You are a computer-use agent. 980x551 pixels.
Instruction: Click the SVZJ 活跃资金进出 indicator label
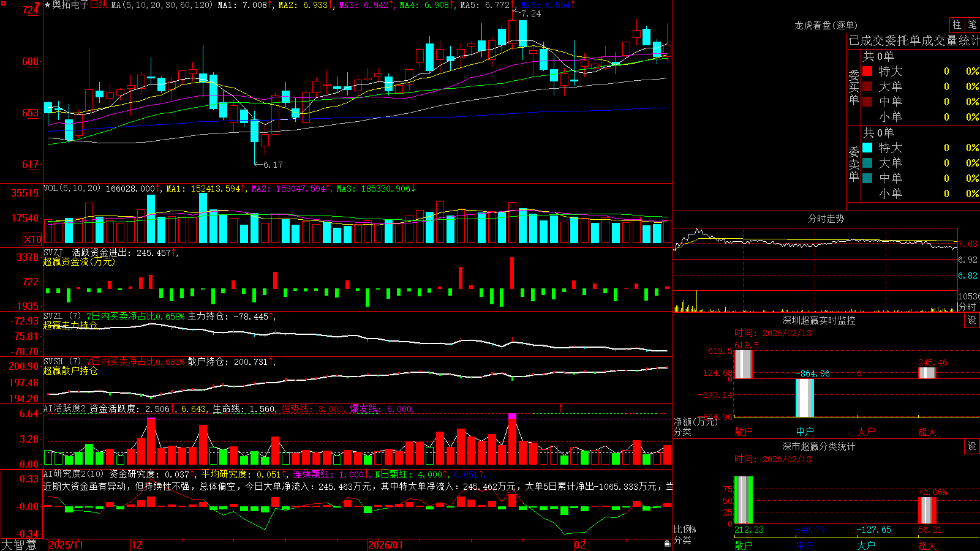pos(89,252)
